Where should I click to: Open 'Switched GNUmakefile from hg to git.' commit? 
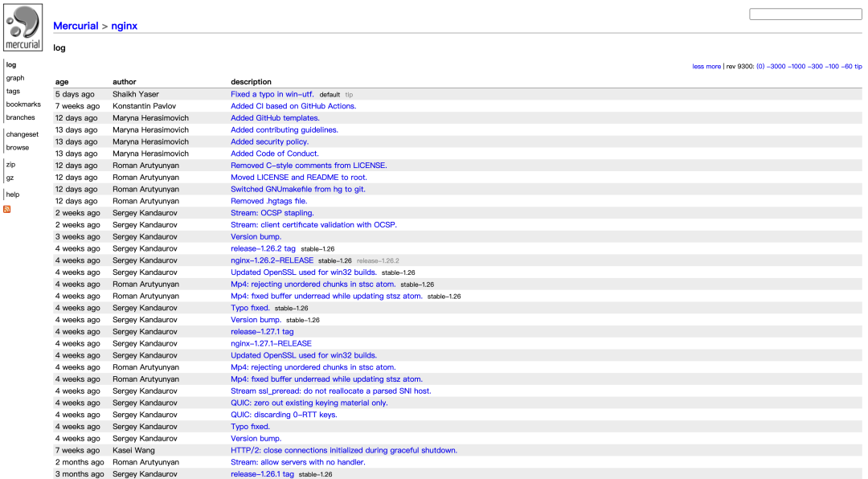(298, 190)
